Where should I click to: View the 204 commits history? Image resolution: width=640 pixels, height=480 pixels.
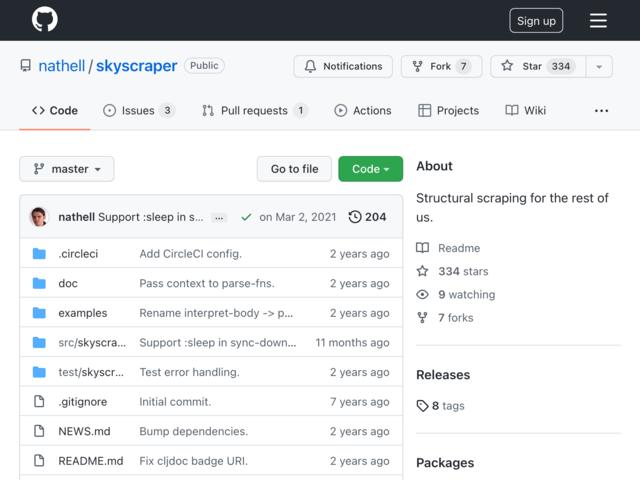click(x=367, y=217)
